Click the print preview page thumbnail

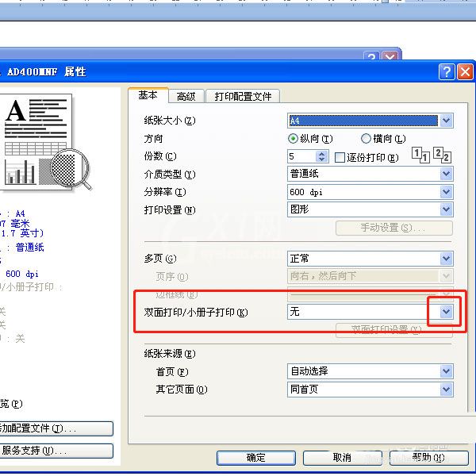pyautogui.click(x=36, y=141)
